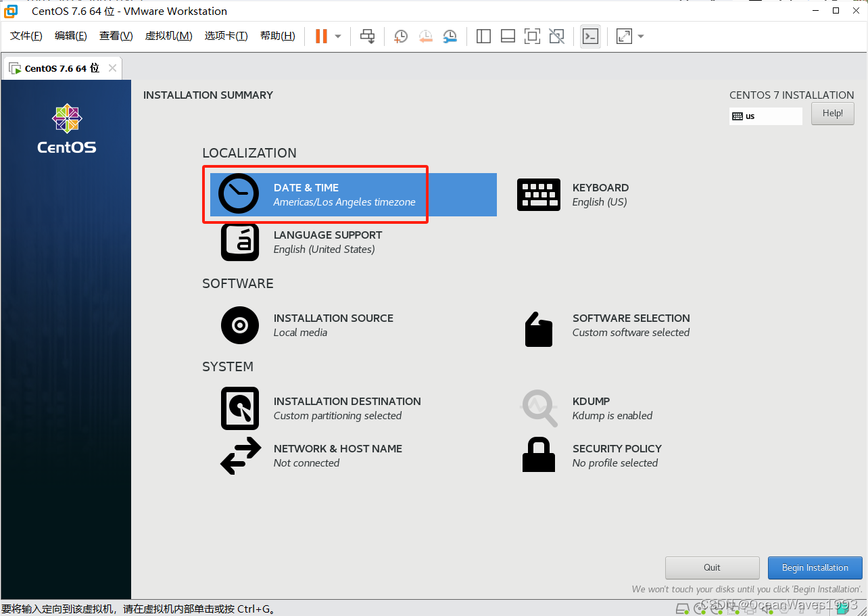868x616 pixels.
Task: Open the snapshot manager with the wrench-clock icon
Action: click(450, 37)
